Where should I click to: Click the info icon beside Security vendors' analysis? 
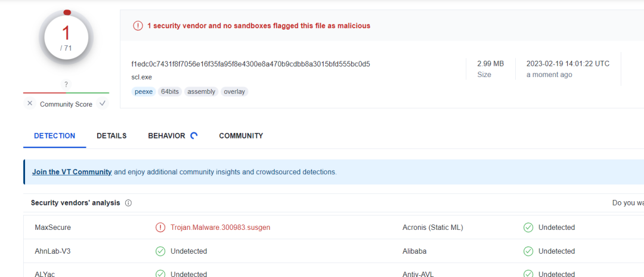point(128,203)
